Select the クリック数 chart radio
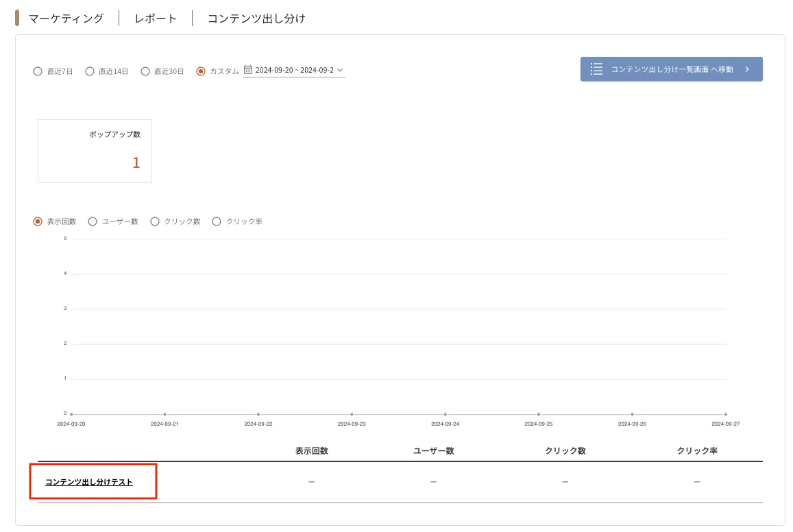This screenshot has height=532, width=793. click(x=155, y=221)
